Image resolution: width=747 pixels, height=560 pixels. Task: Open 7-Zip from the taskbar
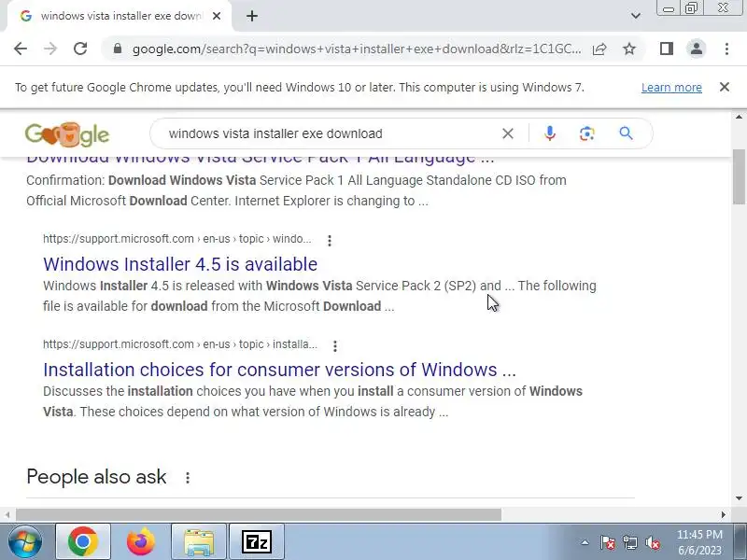coord(256,542)
